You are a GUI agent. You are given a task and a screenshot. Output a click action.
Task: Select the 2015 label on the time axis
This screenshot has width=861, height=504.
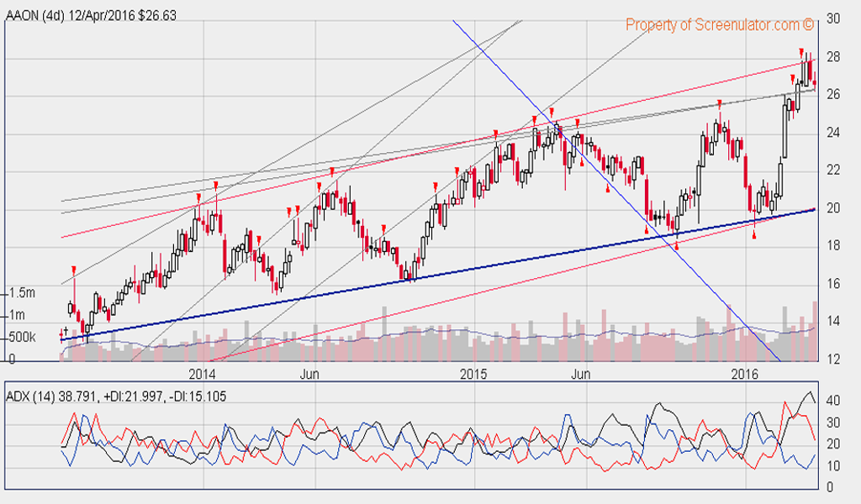point(474,373)
